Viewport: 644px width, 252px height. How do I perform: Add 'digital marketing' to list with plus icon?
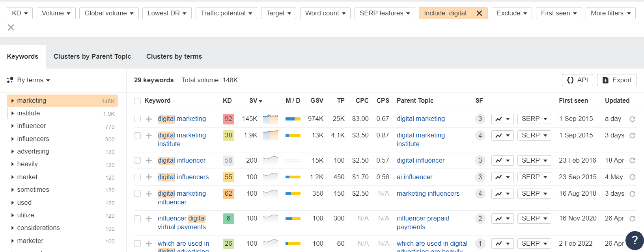tap(149, 119)
